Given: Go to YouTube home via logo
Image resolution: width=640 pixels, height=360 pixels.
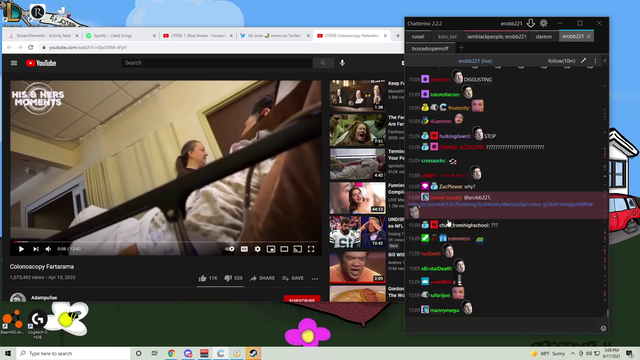Looking at the screenshot, I should click(x=41, y=63).
